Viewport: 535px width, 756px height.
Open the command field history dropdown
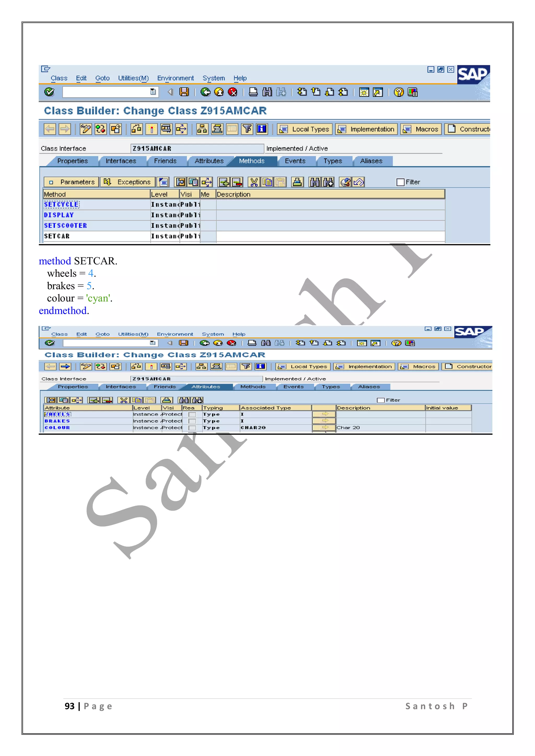pos(153,92)
